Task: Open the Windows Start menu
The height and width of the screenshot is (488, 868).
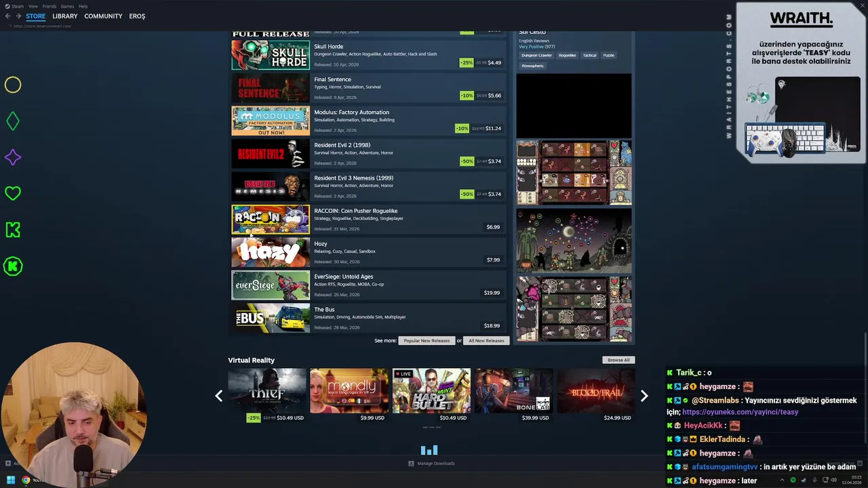Action: pos(11,481)
